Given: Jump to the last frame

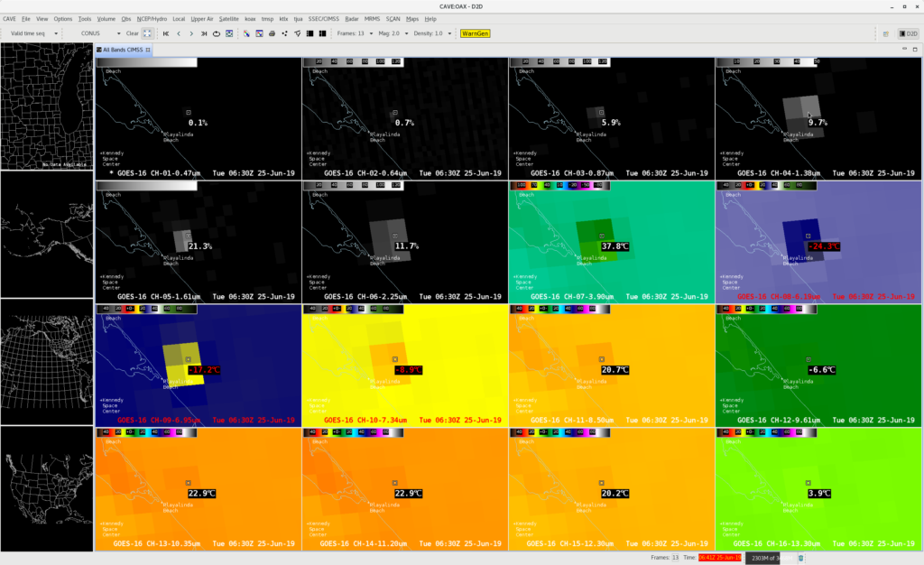Looking at the screenshot, I should (x=204, y=33).
